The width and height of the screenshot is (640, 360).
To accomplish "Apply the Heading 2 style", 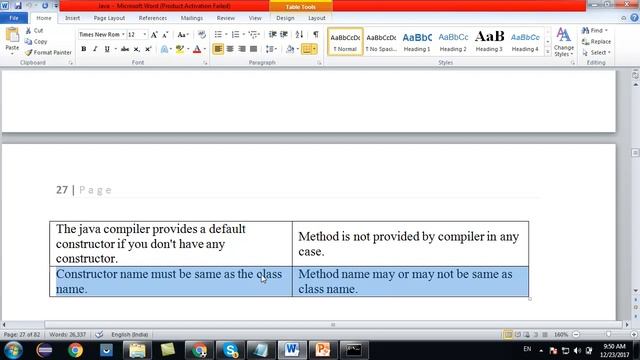I will click(453, 42).
